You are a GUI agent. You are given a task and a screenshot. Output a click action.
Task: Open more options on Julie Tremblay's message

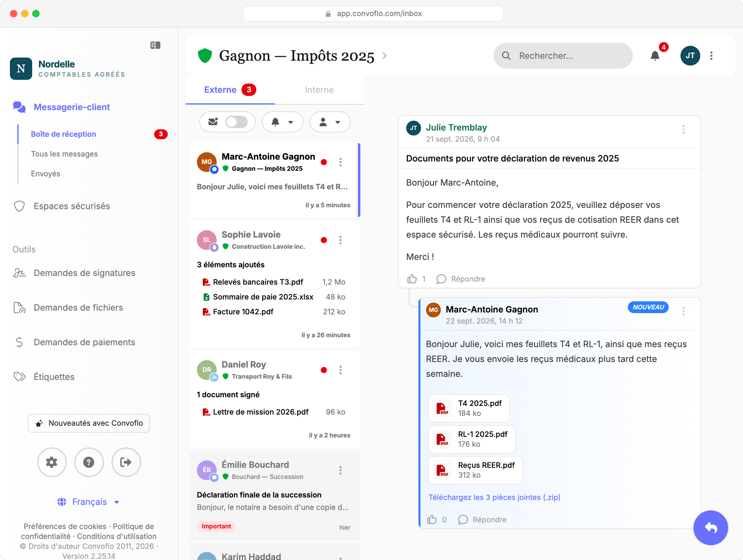coord(683,129)
